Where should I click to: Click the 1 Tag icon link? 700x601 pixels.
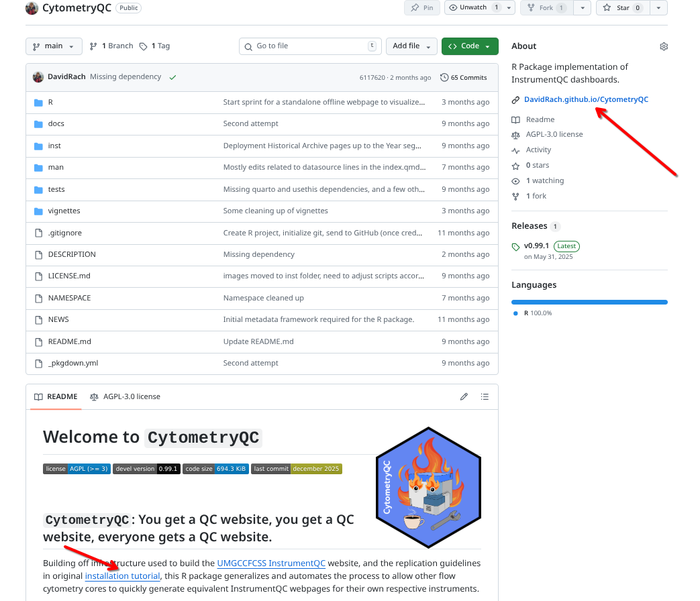coord(154,46)
